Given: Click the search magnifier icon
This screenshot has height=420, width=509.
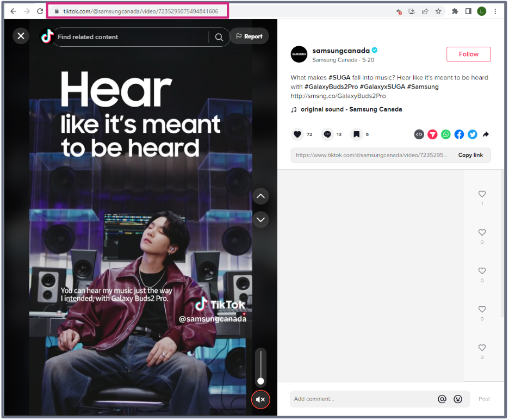Looking at the screenshot, I should click(x=219, y=37).
